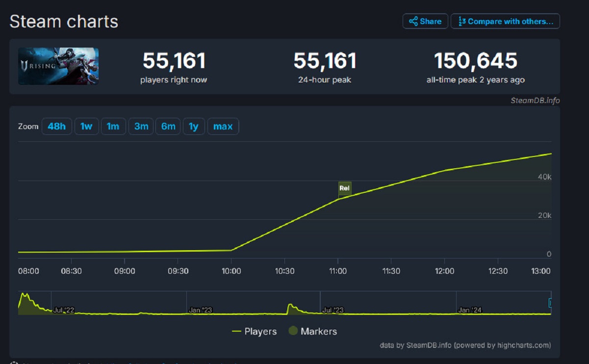Click the Rel marker on the chart
Viewport: 589px width, 364px height.
coord(345,188)
